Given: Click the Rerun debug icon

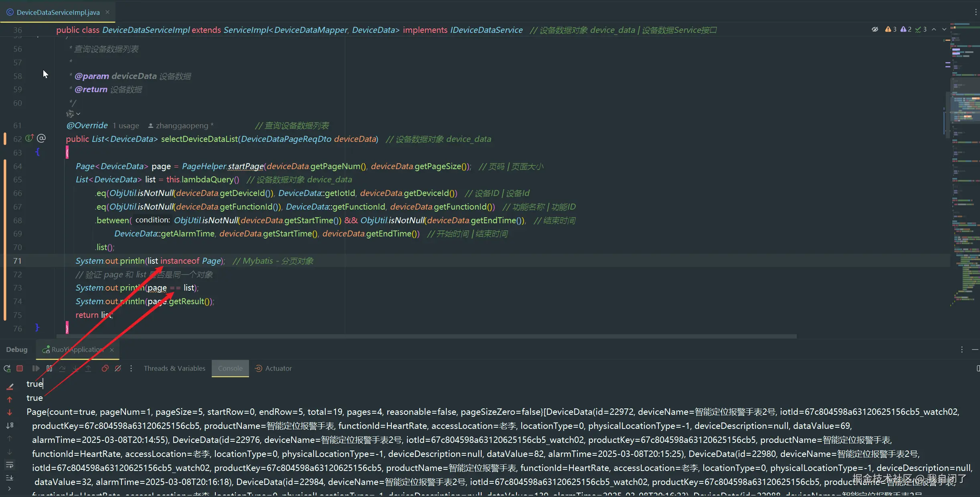Looking at the screenshot, I should 7,368.
